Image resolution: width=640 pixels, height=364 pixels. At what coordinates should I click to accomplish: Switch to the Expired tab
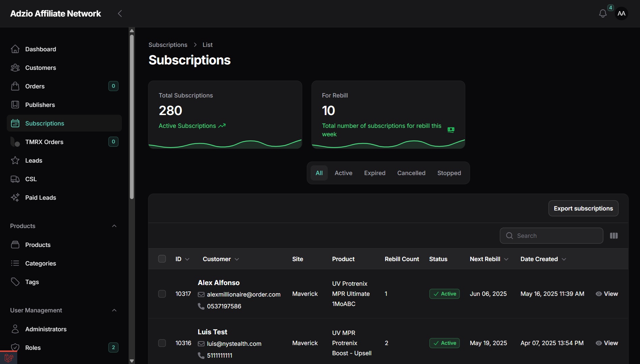pos(375,173)
